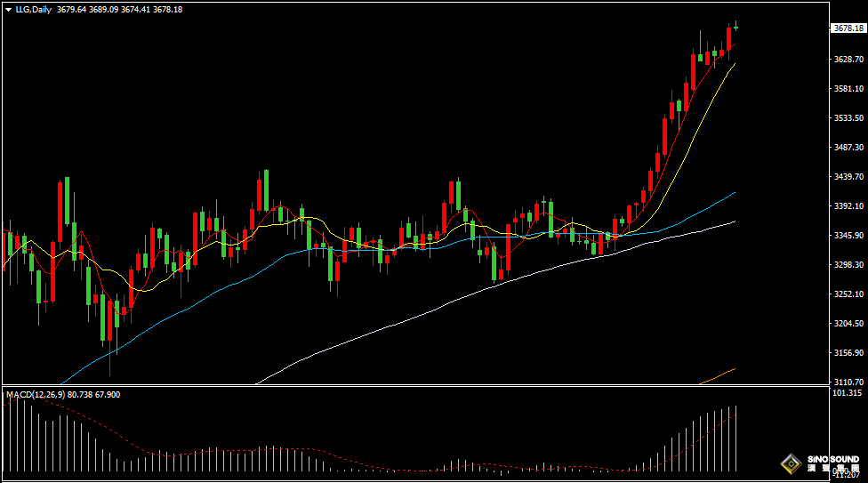
Task: Click the divider between chart and MACD pane
Action: coord(415,385)
